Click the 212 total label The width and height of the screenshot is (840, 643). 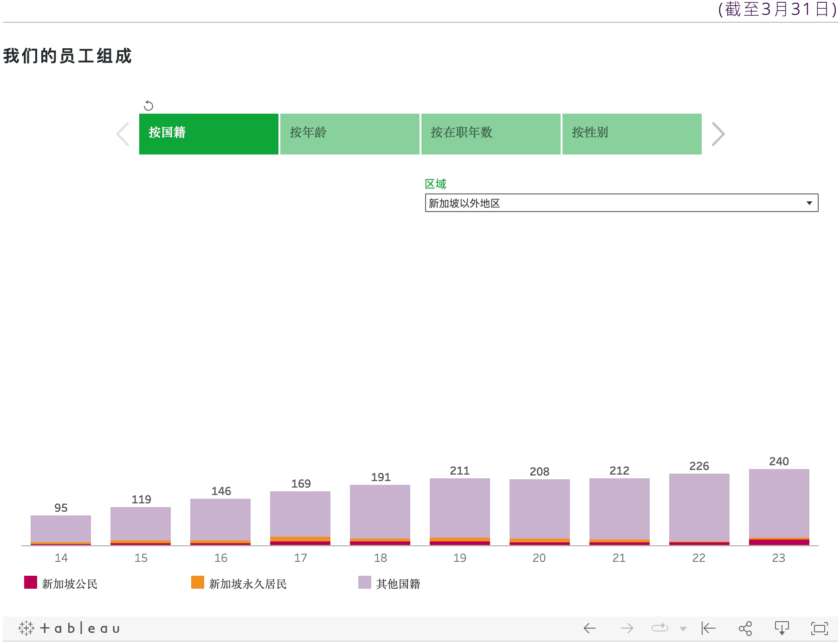(619, 471)
